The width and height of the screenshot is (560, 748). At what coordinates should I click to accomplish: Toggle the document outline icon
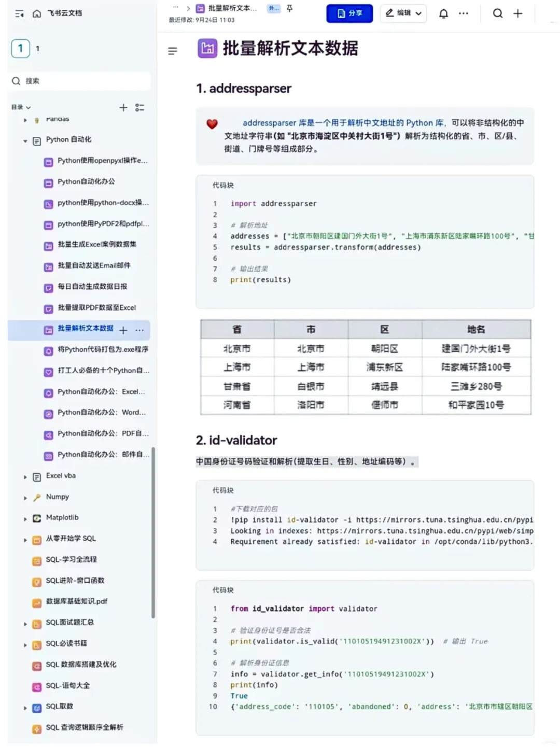click(x=173, y=51)
